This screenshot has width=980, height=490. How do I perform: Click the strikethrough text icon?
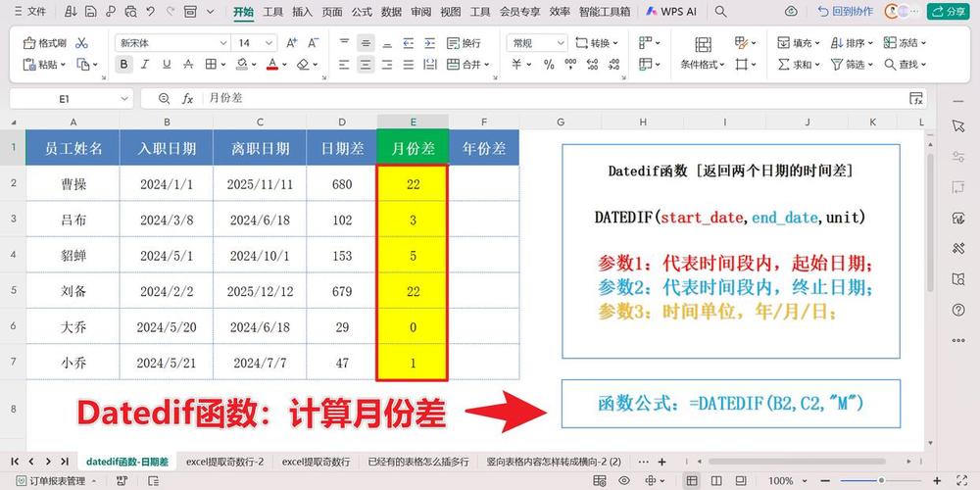pyautogui.click(x=188, y=64)
